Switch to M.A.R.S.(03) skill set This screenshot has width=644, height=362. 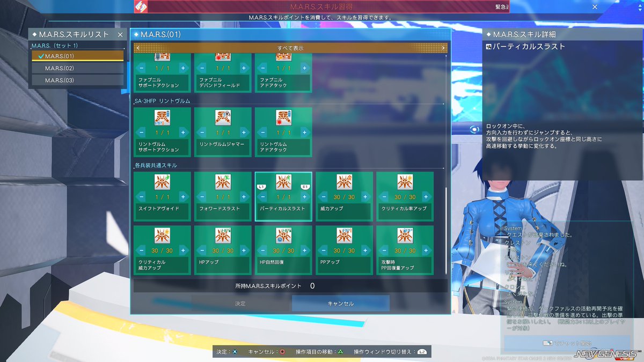78,80
